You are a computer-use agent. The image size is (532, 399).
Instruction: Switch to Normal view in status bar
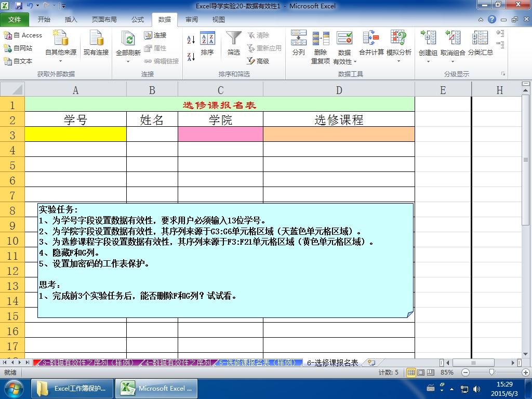pyautogui.click(x=411, y=373)
